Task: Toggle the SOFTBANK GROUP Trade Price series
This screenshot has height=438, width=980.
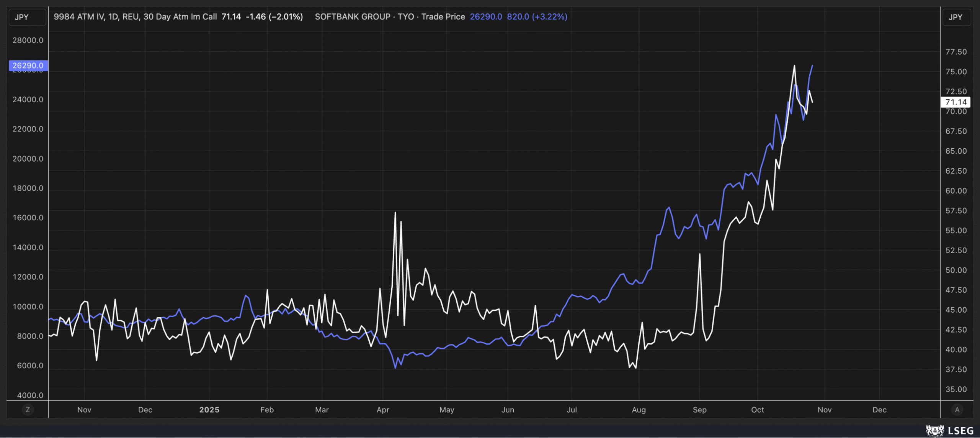Action: pos(353,16)
